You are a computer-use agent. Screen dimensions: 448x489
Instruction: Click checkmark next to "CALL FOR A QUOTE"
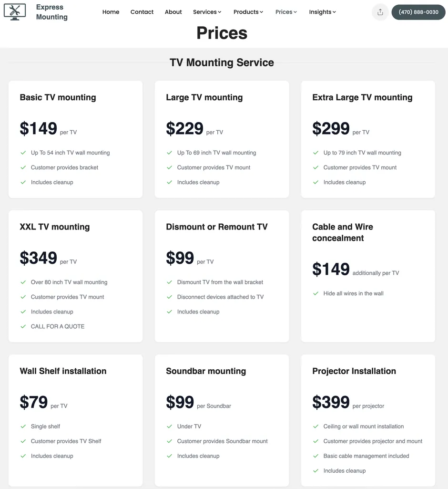click(23, 326)
